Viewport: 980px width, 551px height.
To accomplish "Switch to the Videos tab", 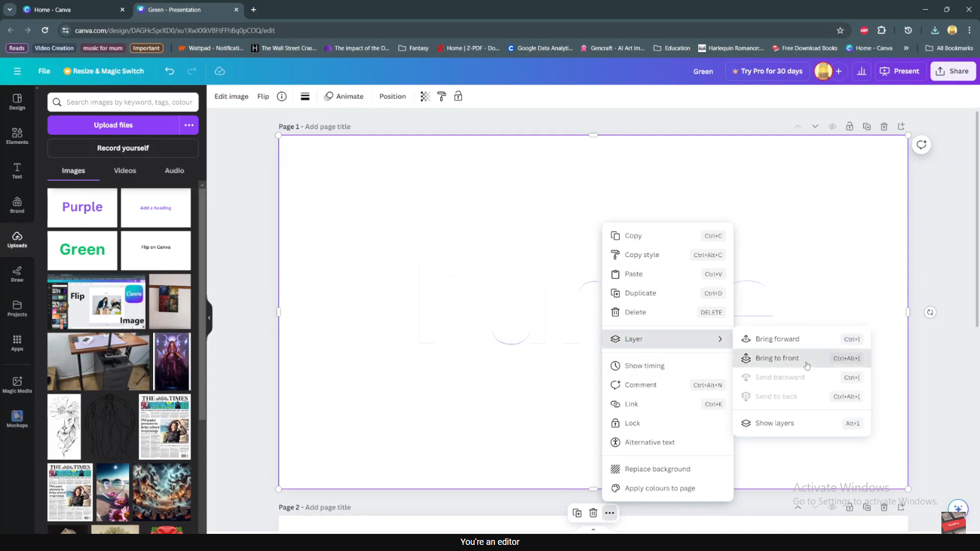I will 125,171.
